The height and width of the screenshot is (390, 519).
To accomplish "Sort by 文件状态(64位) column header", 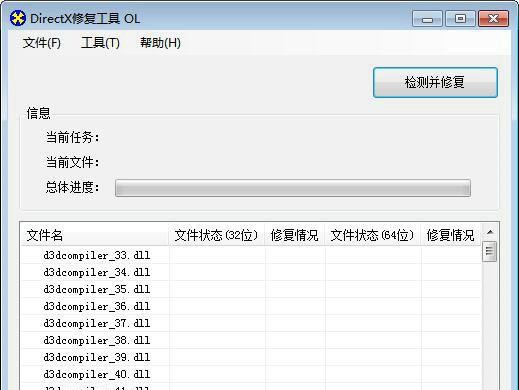I will point(373,235).
